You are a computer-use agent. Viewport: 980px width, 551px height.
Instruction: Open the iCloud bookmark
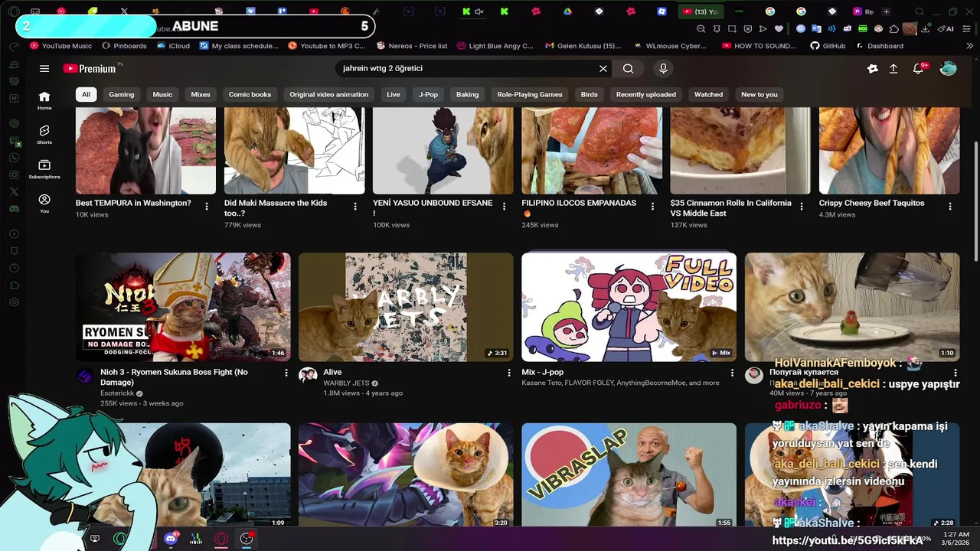click(172, 46)
